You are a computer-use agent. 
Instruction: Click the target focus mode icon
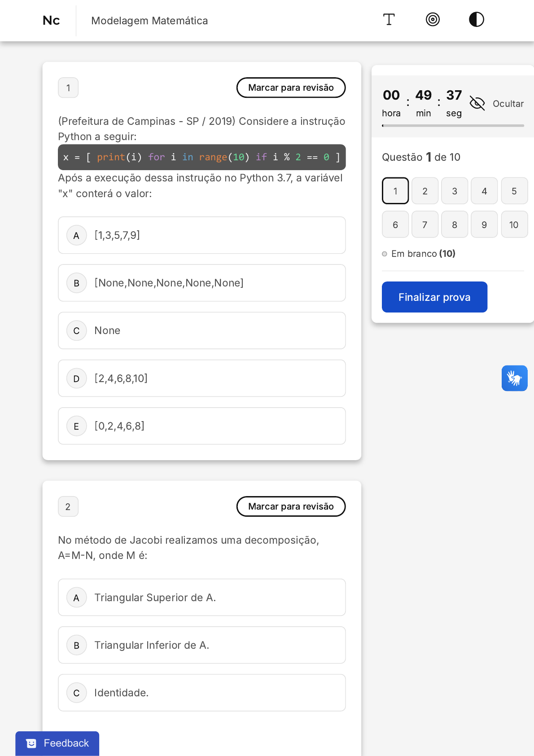click(433, 20)
